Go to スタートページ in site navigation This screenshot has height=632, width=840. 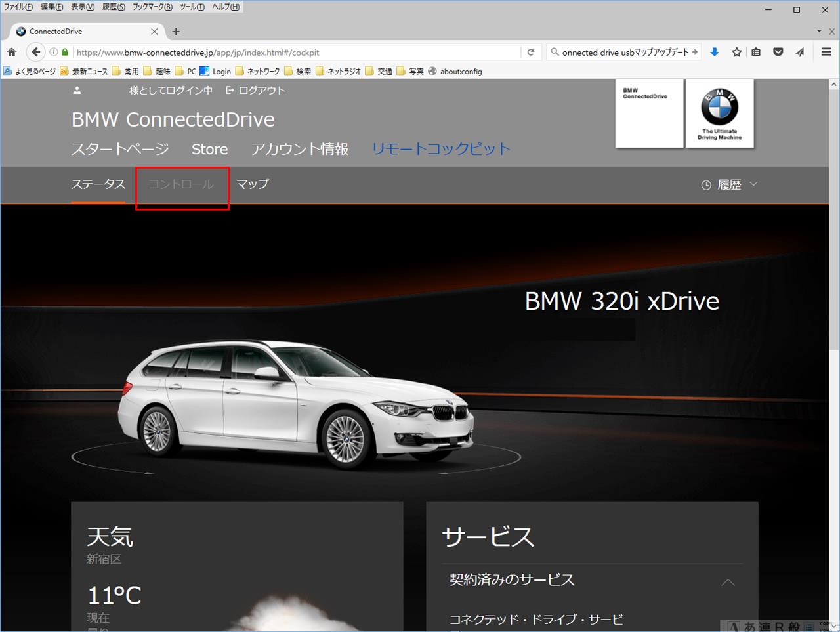(120, 149)
